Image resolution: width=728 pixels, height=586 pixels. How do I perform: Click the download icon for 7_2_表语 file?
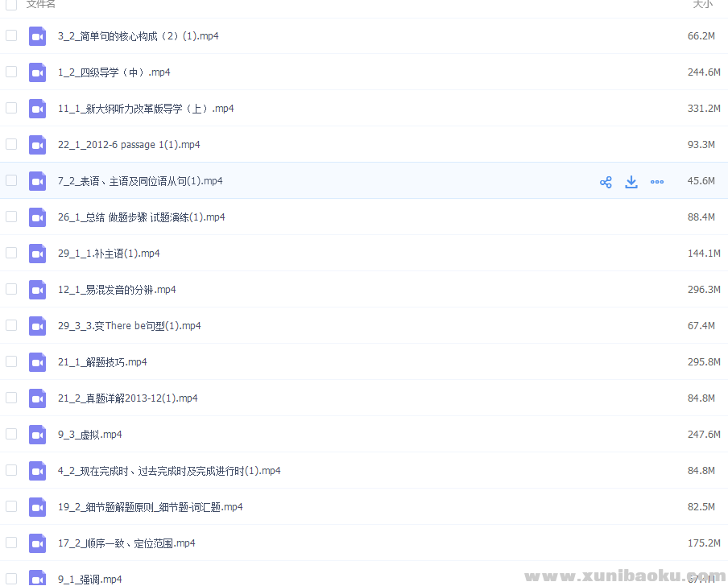(x=631, y=181)
